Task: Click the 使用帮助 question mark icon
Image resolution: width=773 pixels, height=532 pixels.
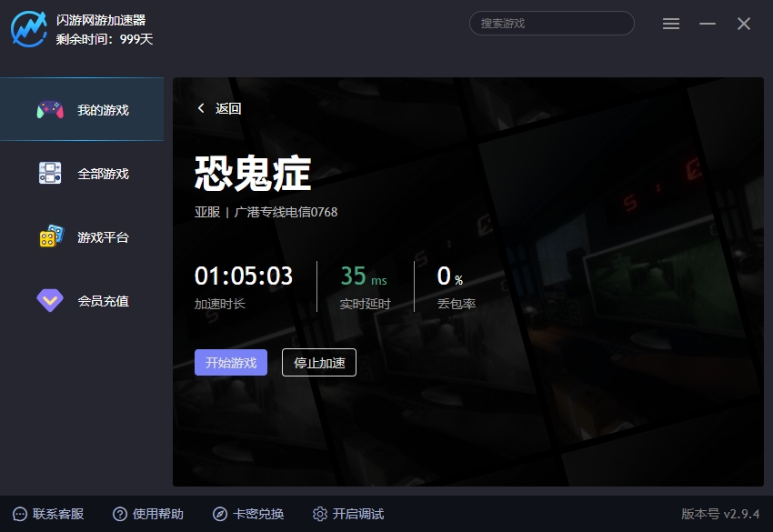Action: point(120,514)
